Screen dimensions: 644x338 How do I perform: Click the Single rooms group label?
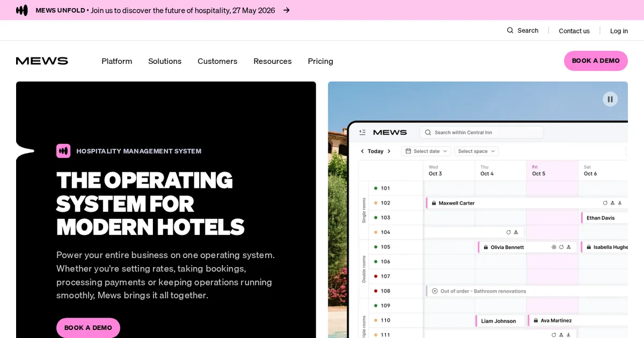(363, 210)
